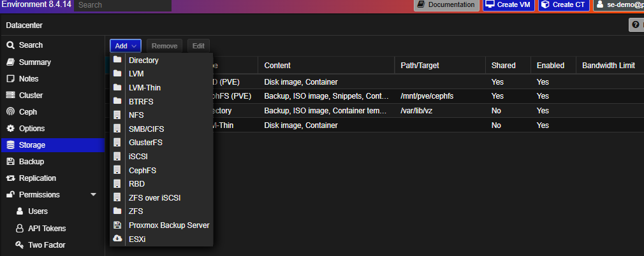This screenshot has height=256, width=644.
Task: Select NFS from the Add menu
Action: coord(161,115)
